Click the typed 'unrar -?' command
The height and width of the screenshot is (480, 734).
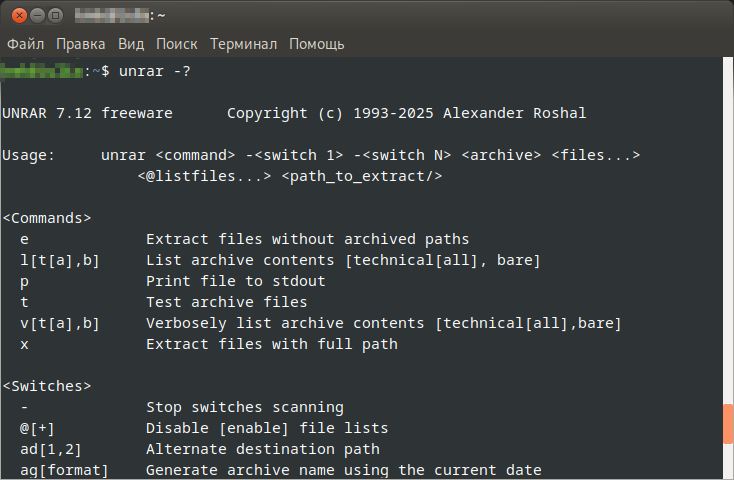[154, 71]
